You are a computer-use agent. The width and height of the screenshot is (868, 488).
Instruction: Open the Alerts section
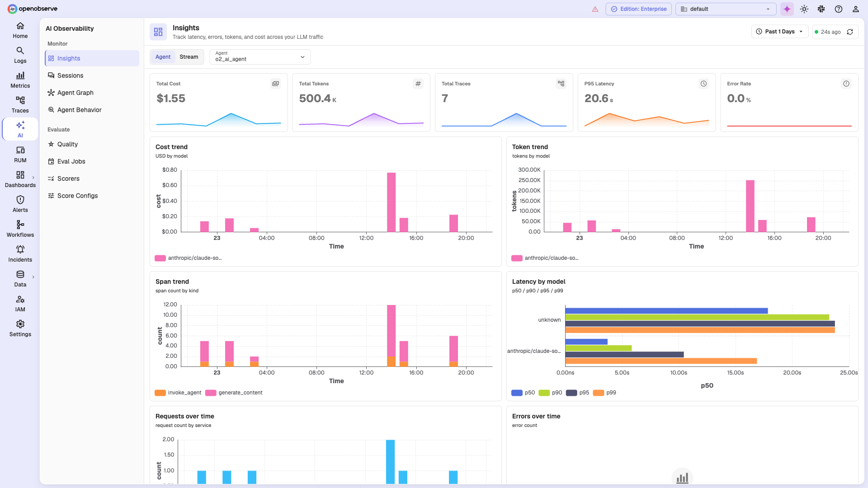point(20,204)
